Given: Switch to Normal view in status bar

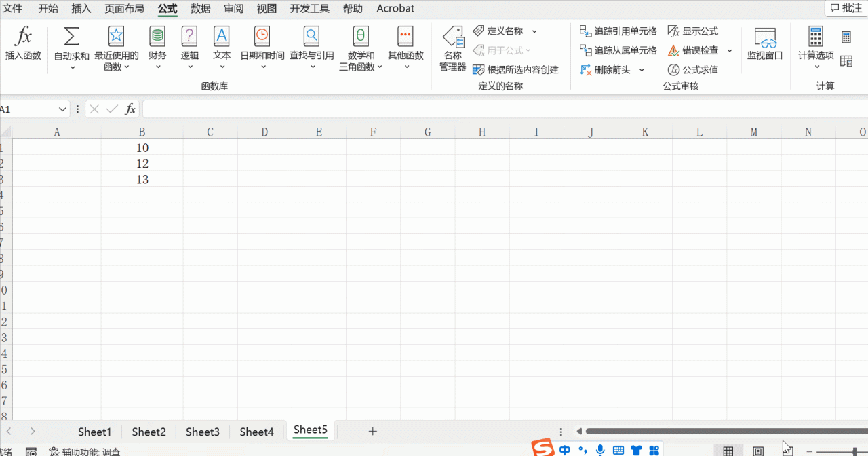Looking at the screenshot, I should pyautogui.click(x=728, y=451).
